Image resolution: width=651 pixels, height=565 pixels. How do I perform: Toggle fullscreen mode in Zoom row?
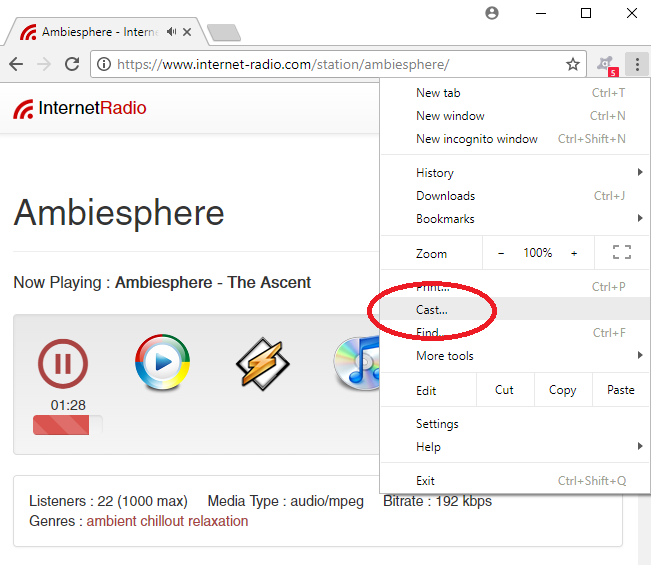pos(621,253)
